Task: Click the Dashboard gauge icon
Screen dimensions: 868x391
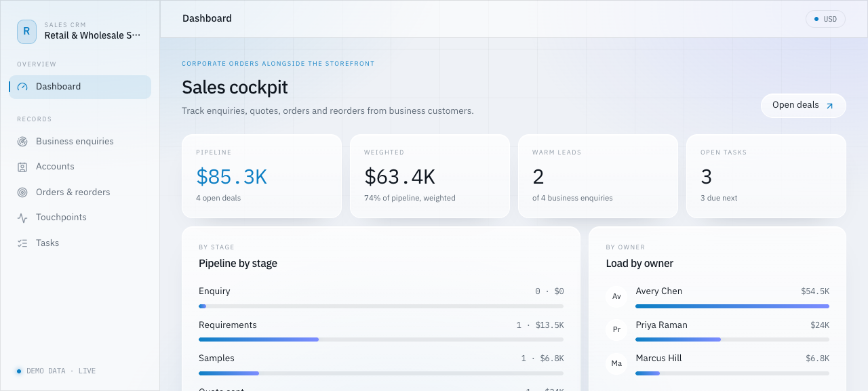Action: coord(22,87)
